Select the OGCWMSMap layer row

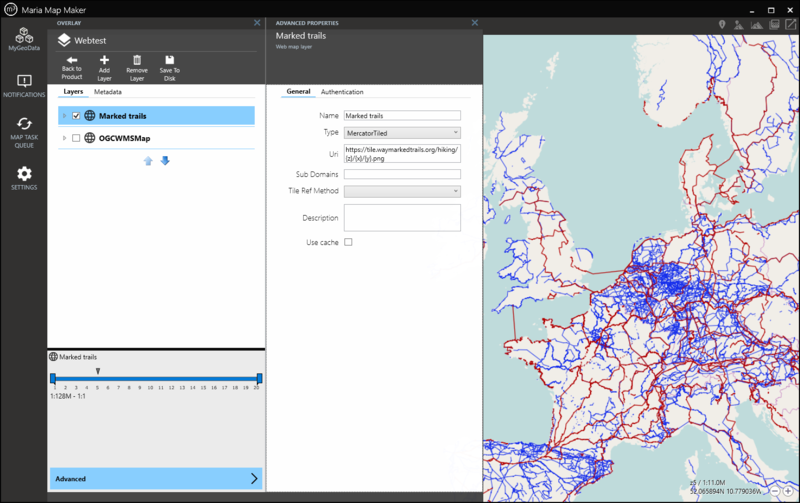point(156,138)
